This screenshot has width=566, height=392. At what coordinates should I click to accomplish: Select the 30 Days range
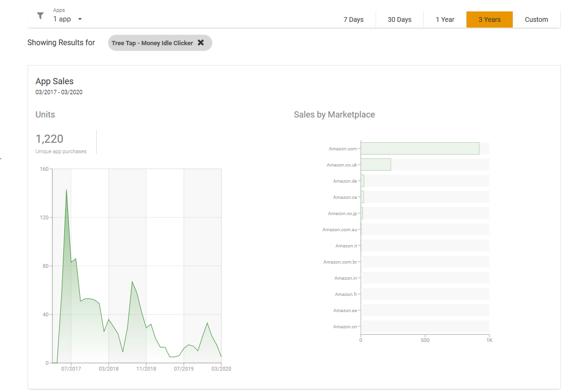tap(399, 20)
